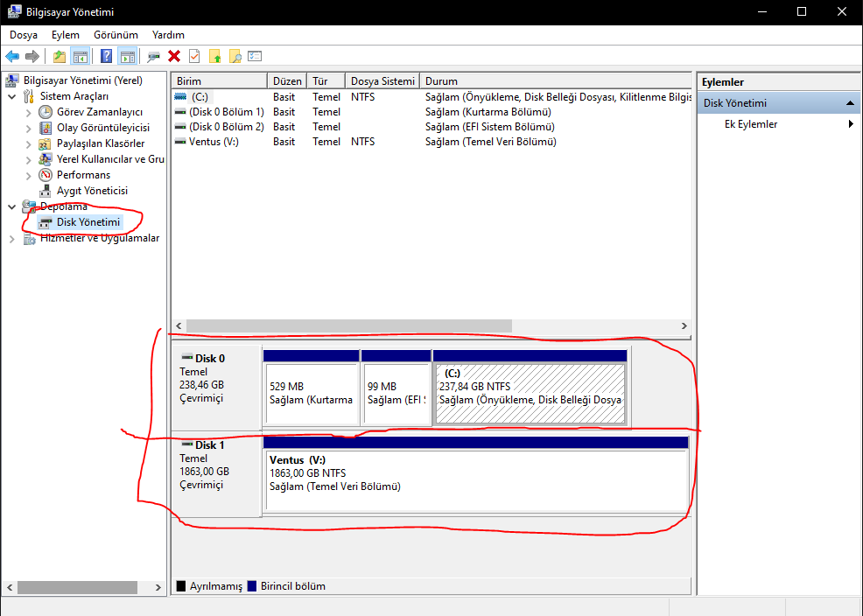This screenshot has height=616, width=863.
Task: Click the Bilgisayar Yönetimi (Yerel) root icon
Action: [x=12, y=80]
